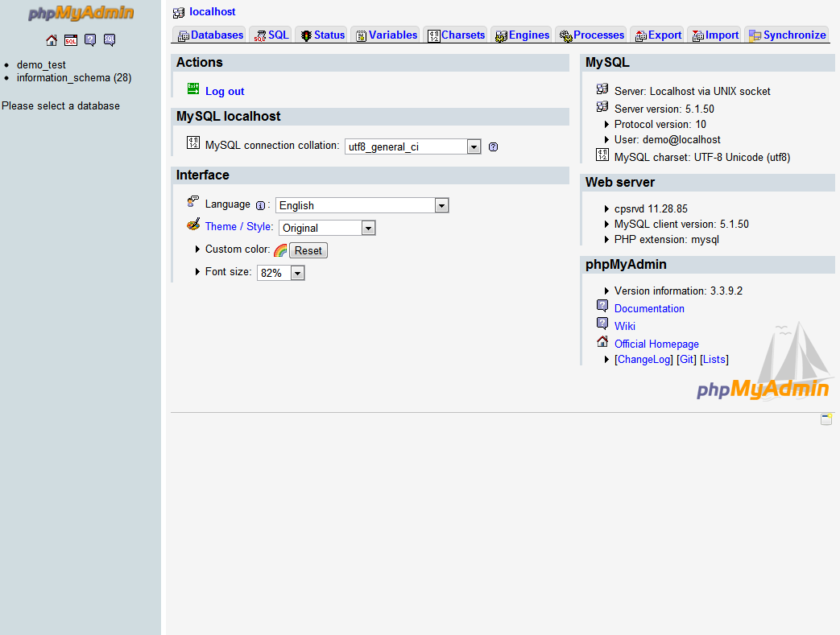The image size is (840, 635).
Task: Click the 'Version information: 3.3.9.2' text
Action: coord(678,291)
